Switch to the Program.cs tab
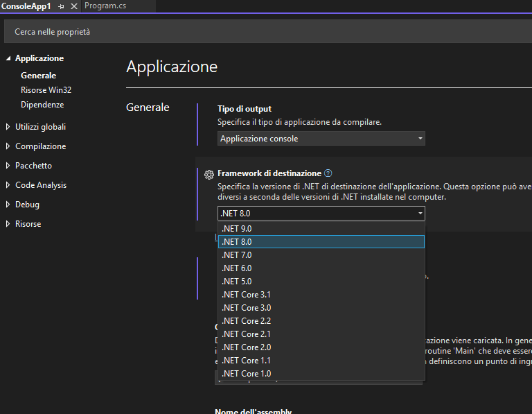 click(x=105, y=6)
